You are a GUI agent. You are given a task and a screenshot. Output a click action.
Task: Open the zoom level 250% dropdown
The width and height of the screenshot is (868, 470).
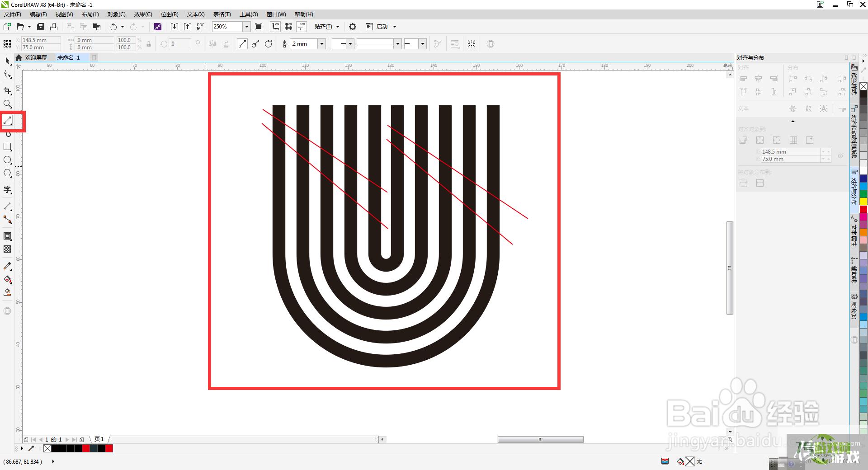point(247,27)
